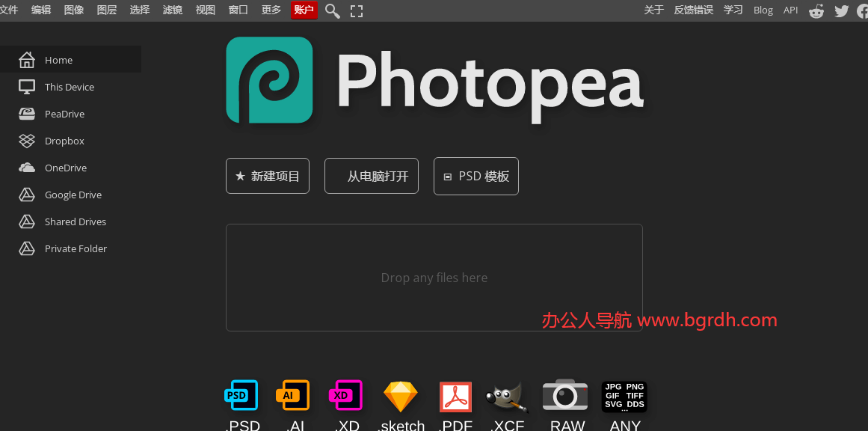Select the .PSD format icon

(241, 395)
